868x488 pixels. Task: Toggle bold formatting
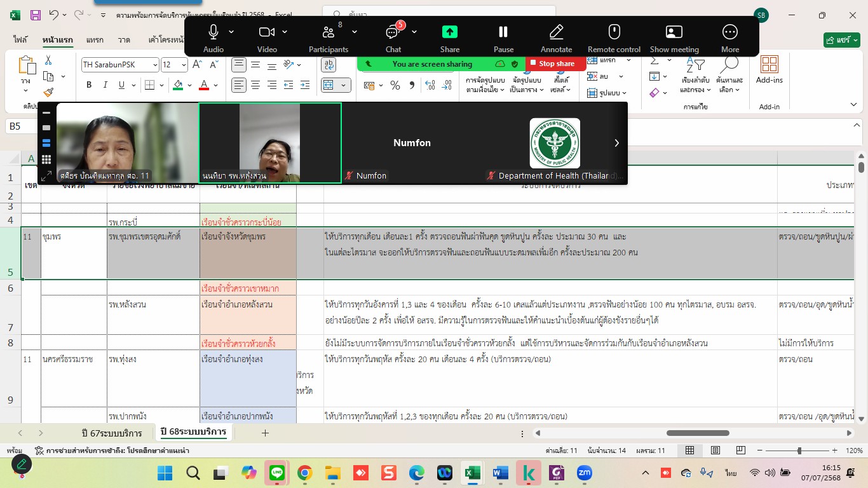pyautogui.click(x=89, y=85)
